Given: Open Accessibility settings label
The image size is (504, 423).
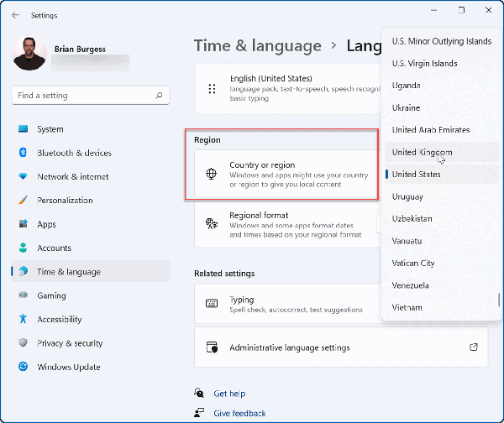Looking at the screenshot, I should click(x=60, y=319).
